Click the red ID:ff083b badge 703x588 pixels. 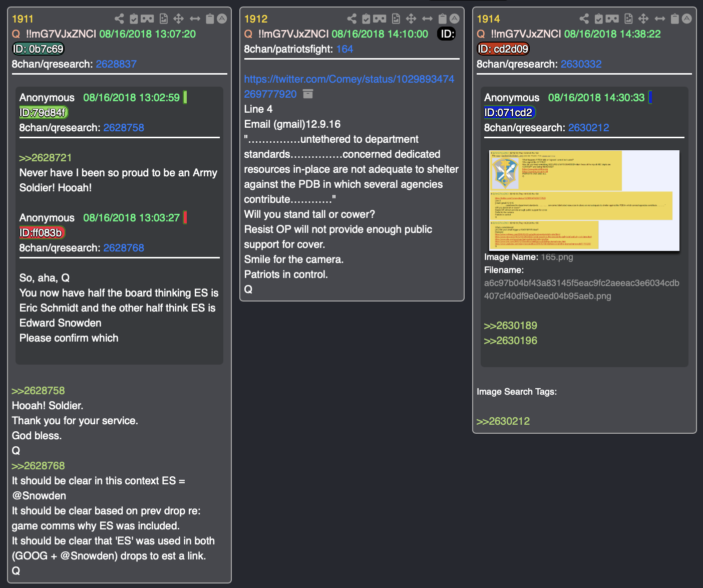pos(42,233)
